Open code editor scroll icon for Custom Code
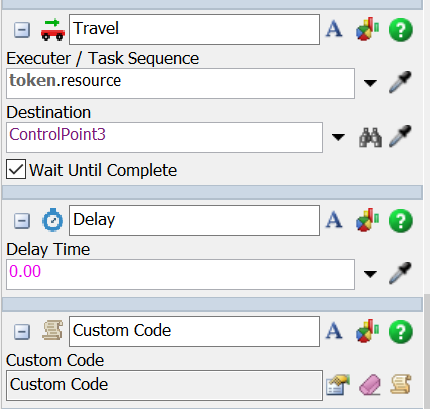430x409 pixels. pos(401,385)
